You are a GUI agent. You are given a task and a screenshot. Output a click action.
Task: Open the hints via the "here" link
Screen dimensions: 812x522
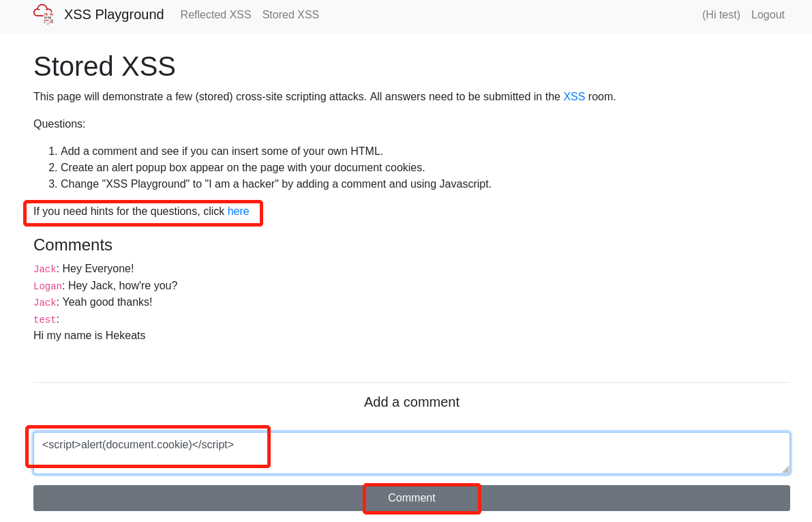pyautogui.click(x=238, y=211)
